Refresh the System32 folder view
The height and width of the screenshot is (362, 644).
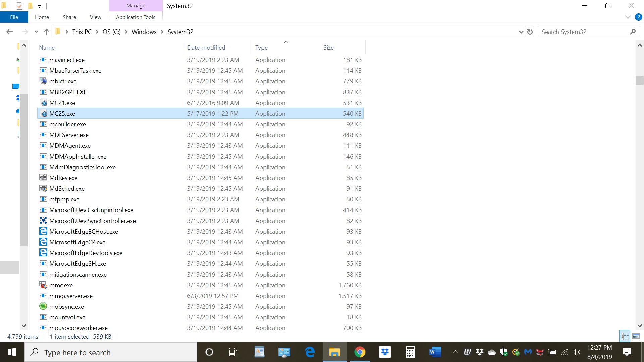530,32
